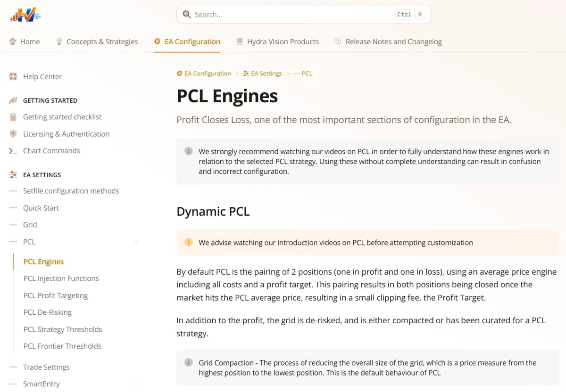
Task: Click the terminal prompt icon for Chart Commands
Action: tap(13, 151)
